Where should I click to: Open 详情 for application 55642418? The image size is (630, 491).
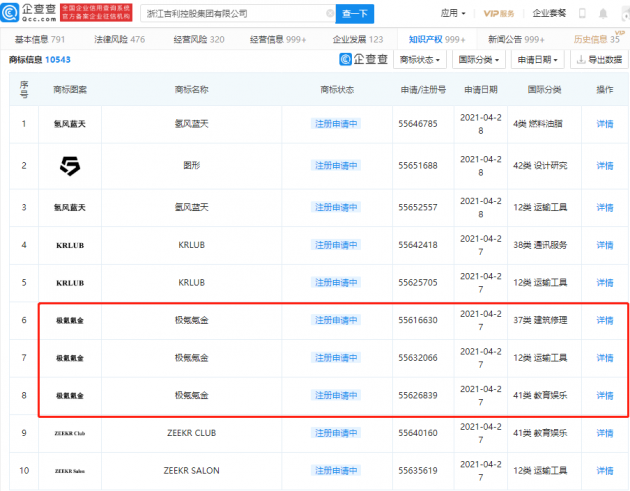tap(604, 245)
